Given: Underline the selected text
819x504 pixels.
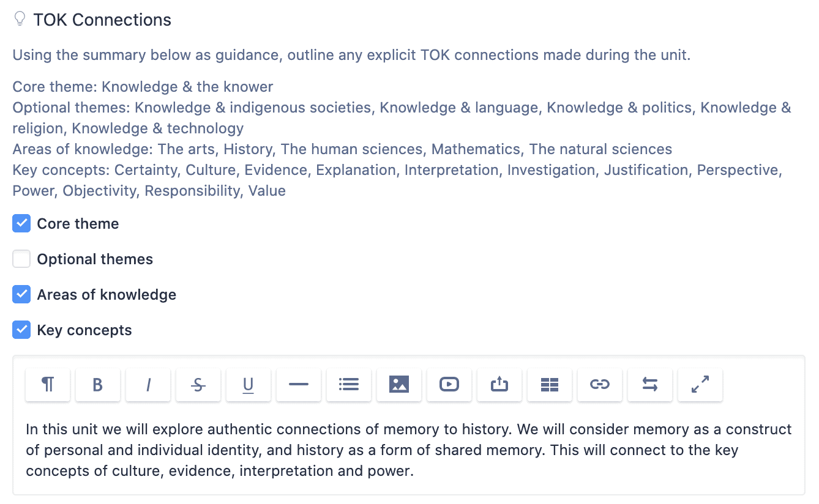Looking at the screenshot, I should [249, 384].
